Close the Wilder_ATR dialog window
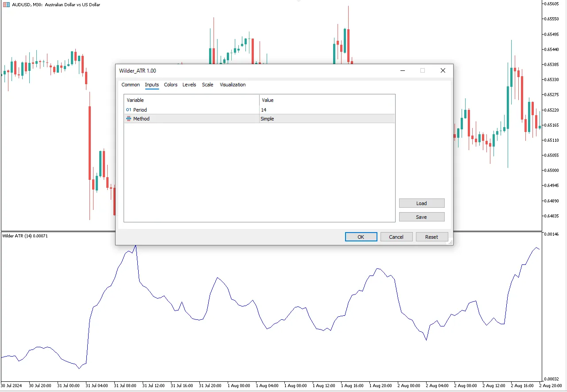The width and height of the screenshot is (567, 392). click(x=443, y=70)
